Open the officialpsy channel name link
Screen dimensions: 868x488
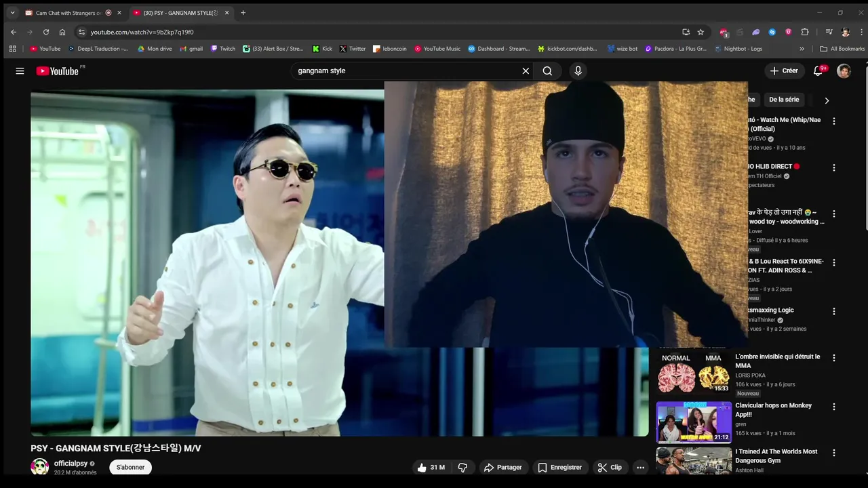point(71,464)
